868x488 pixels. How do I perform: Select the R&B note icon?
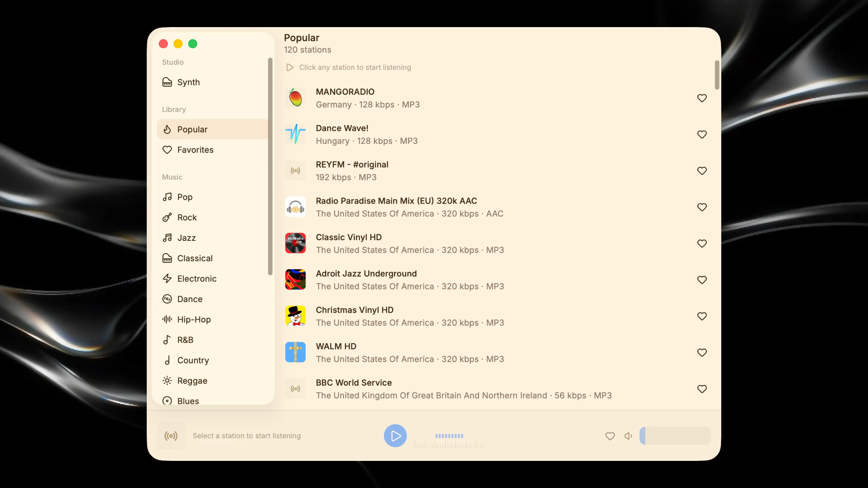(167, 340)
